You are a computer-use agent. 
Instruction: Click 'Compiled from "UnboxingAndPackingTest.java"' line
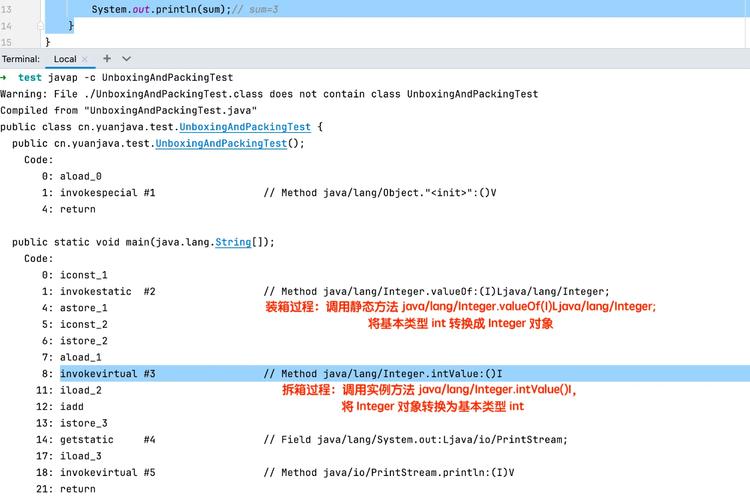pos(129,111)
